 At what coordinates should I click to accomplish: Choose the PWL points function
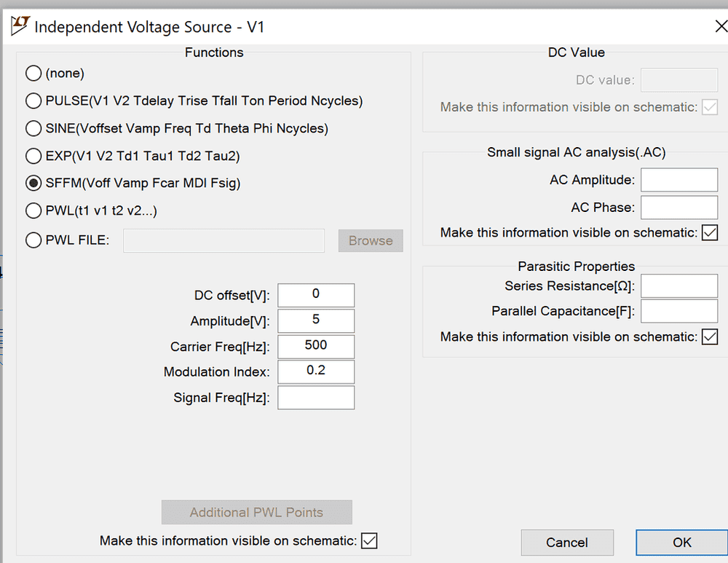click(x=33, y=211)
